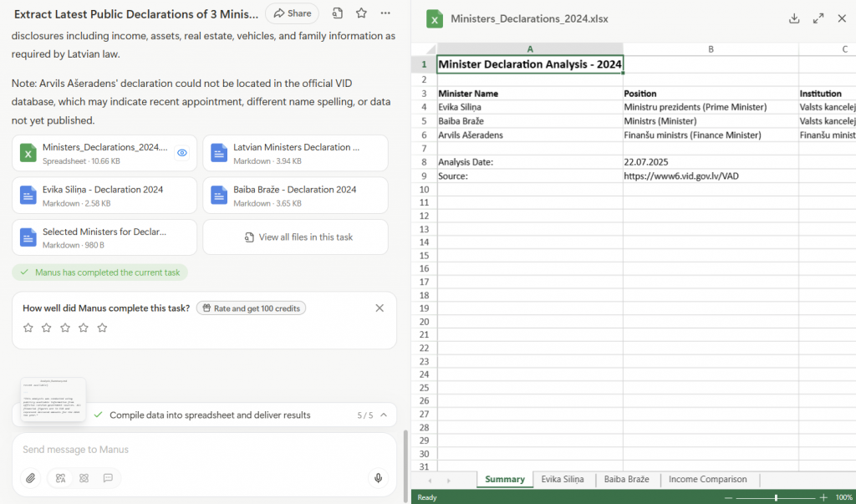Rate the task five stars
This screenshot has width=856, height=504.
(x=102, y=328)
